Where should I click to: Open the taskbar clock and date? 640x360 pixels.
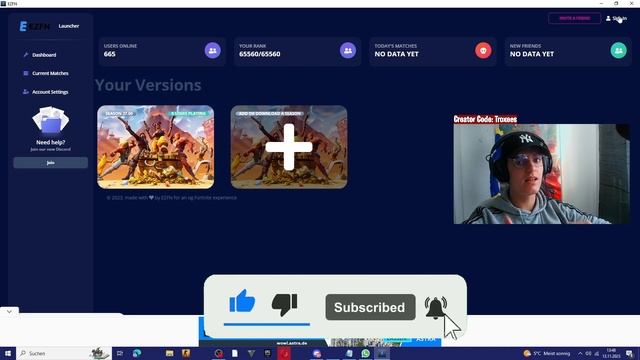click(x=611, y=353)
